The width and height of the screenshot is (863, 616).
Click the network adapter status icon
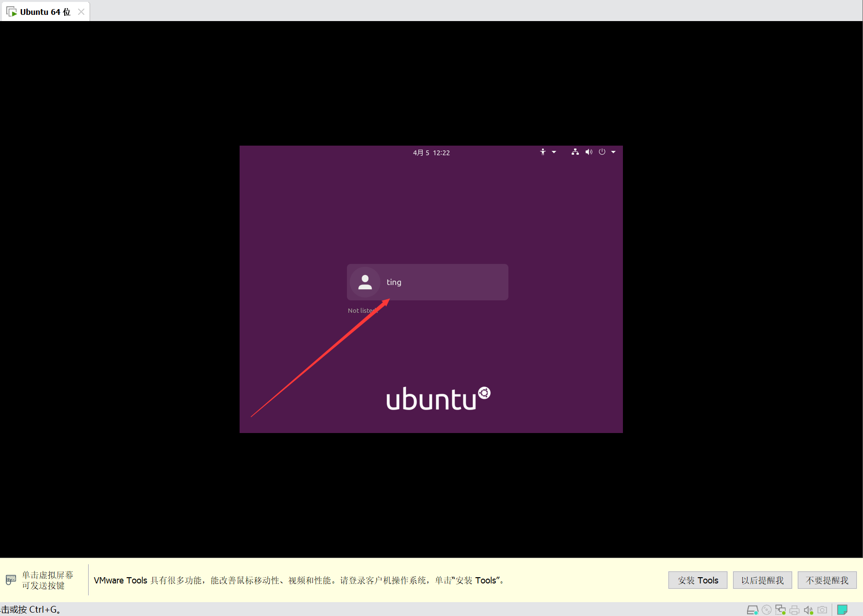781,610
